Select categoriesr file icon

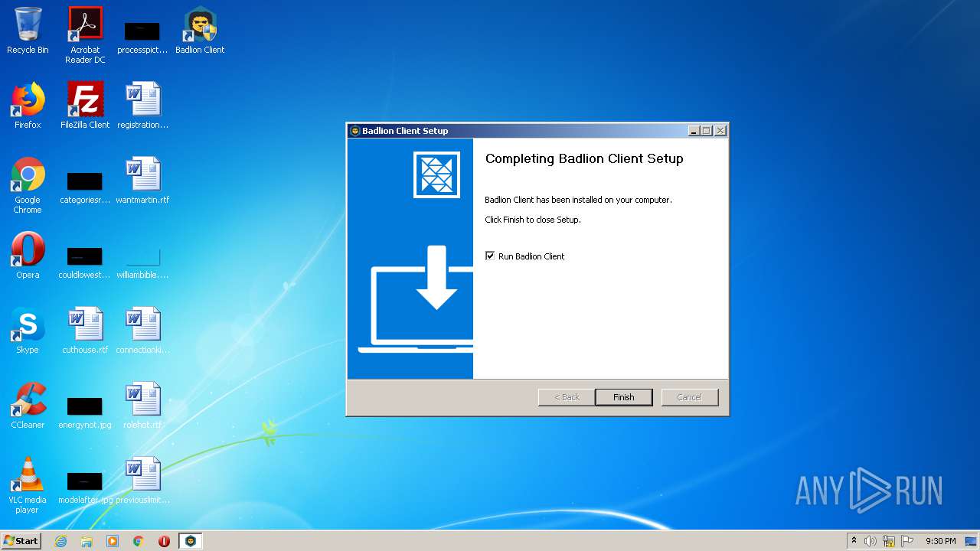coord(85,188)
